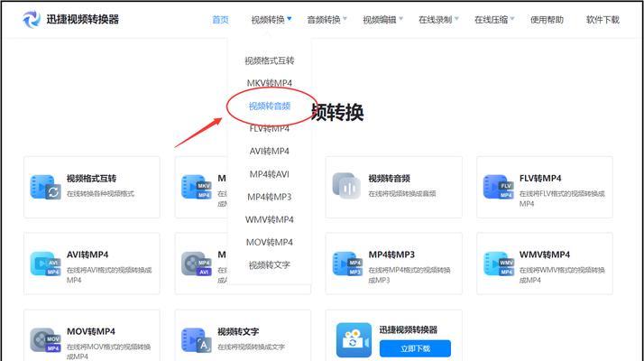Open the 视频格式互转 card title
This screenshot has width=644, height=361.
92,179
